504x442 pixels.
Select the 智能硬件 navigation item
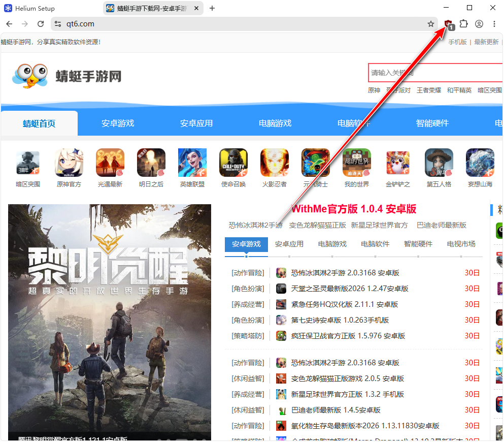pos(432,123)
